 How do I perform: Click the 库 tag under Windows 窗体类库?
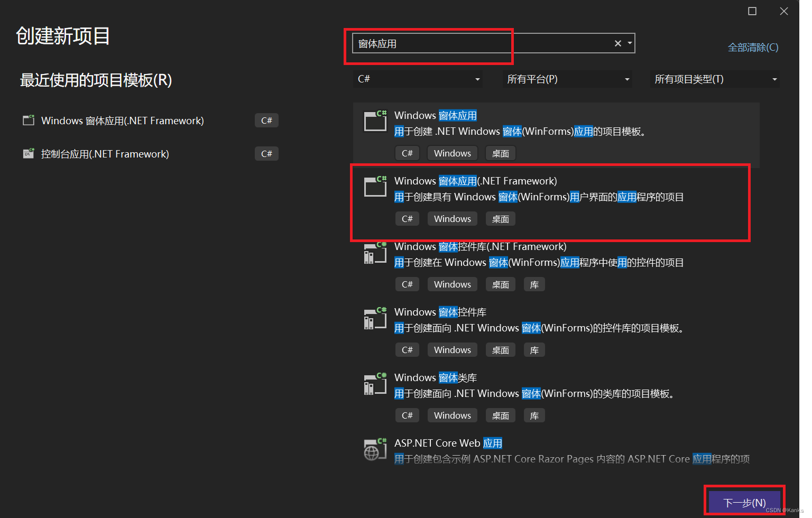[534, 415]
